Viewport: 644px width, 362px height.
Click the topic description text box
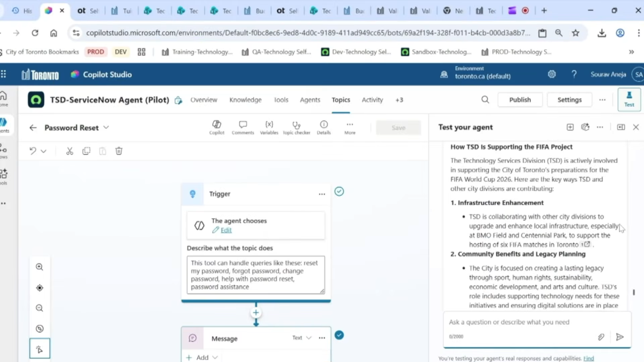(x=256, y=275)
